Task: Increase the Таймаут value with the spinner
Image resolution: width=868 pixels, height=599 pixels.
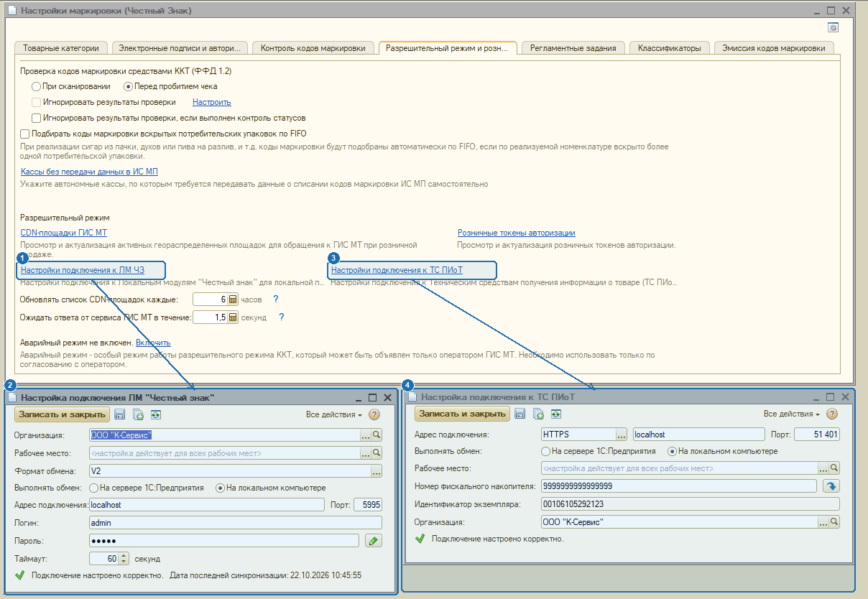Action: point(124,555)
